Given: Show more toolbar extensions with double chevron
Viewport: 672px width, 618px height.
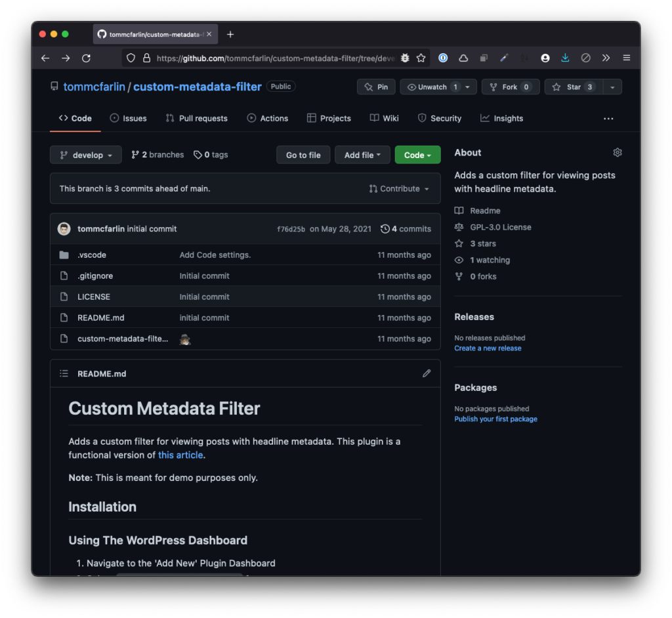Looking at the screenshot, I should click(606, 58).
